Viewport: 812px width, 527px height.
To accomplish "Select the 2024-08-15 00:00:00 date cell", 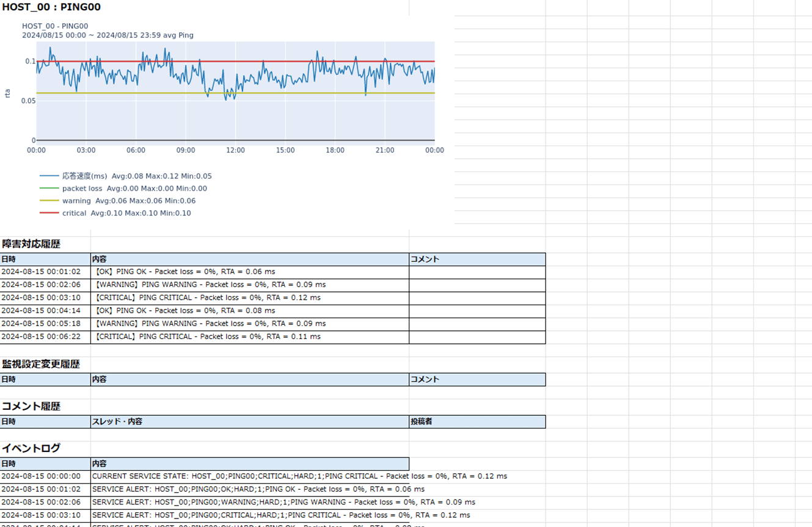I will click(x=45, y=476).
